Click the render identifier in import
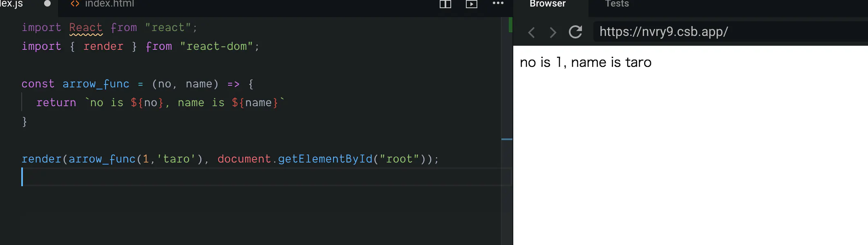Viewport: 868px width, 245px height. (x=103, y=47)
